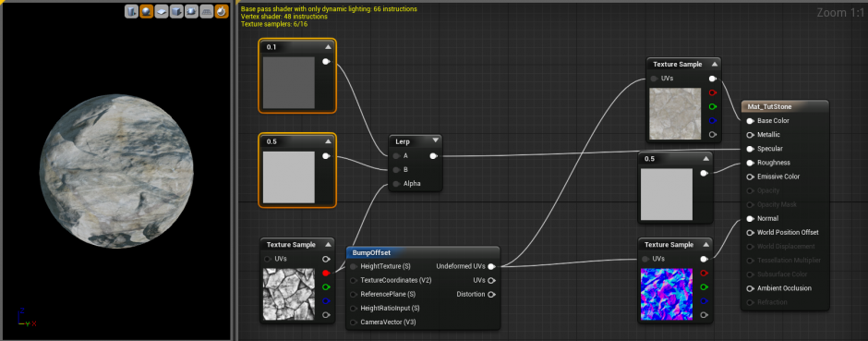Click BumpOffset Distortion output pin
868x341 pixels.
pyautogui.click(x=491, y=294)
